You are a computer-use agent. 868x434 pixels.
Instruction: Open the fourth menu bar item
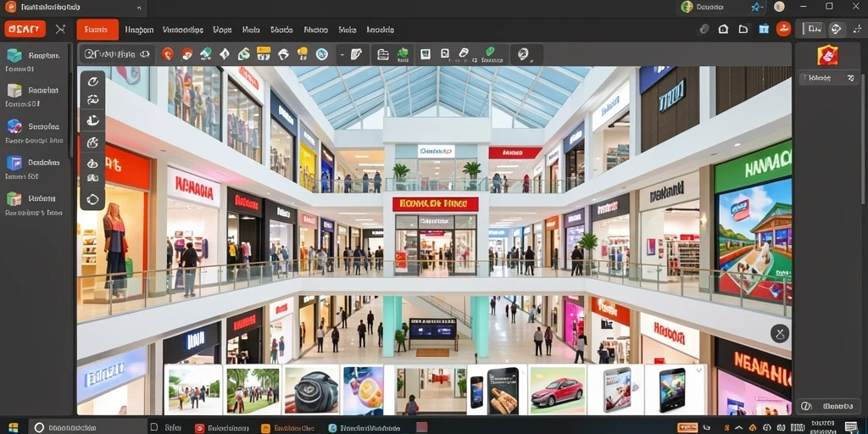point(223,30)
